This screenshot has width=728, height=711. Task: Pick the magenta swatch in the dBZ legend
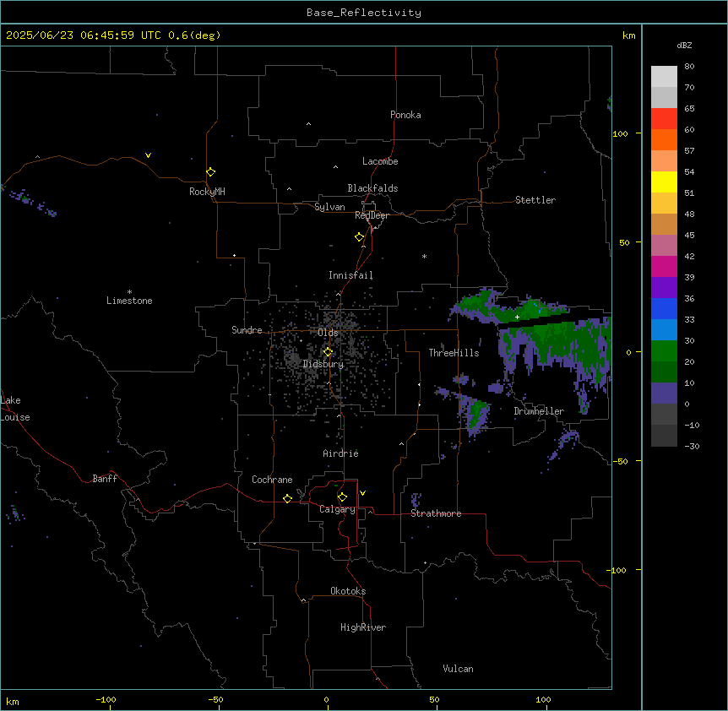pyautogui.click(x=664, y=266)
